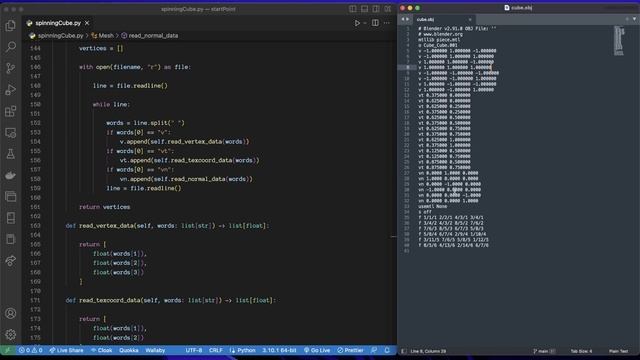Screen dimensions: 640x360
Task: Expand run options arrow next to play
Action: pyautogui.click(x=365, y=23)
